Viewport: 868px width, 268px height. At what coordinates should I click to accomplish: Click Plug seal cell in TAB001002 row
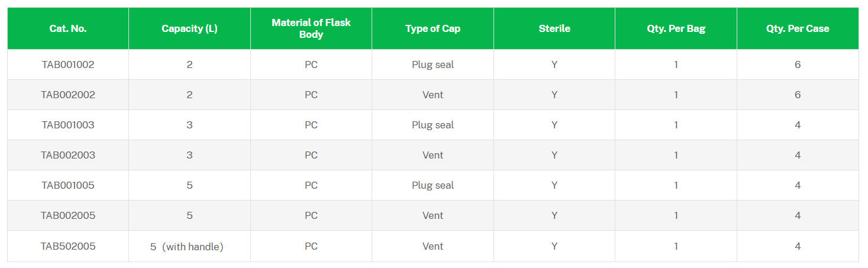coord(433,64)
